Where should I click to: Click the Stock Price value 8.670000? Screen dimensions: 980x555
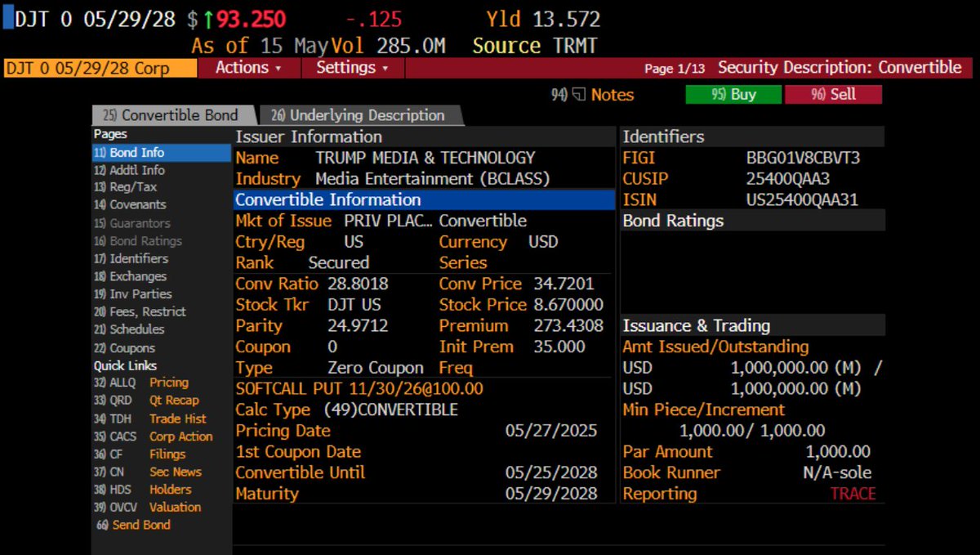tap(568, 305)
